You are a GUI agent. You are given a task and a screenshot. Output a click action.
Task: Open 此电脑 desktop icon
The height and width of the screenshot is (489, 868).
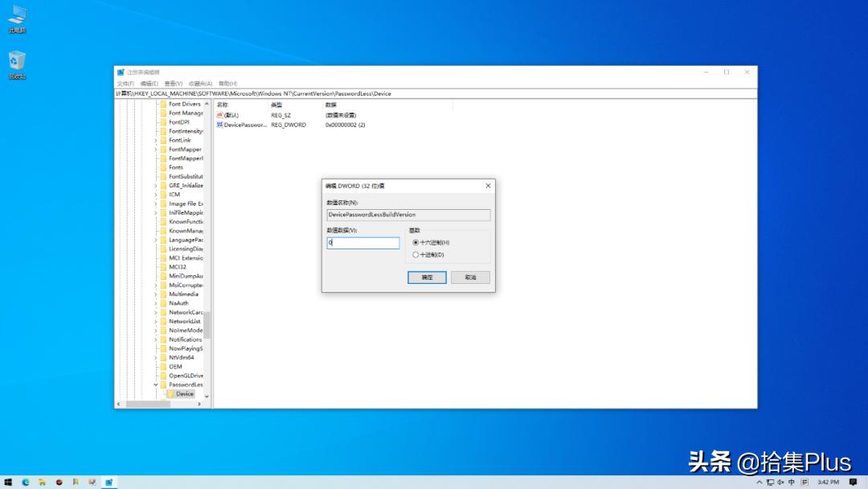16,16
